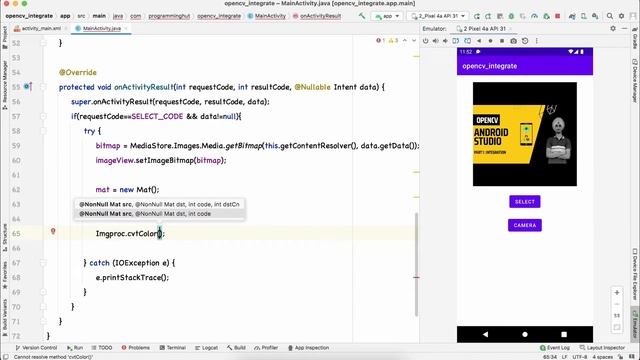Open the Device Manager toolbar icon
640x360 pixels.
[x=584, y=16]
